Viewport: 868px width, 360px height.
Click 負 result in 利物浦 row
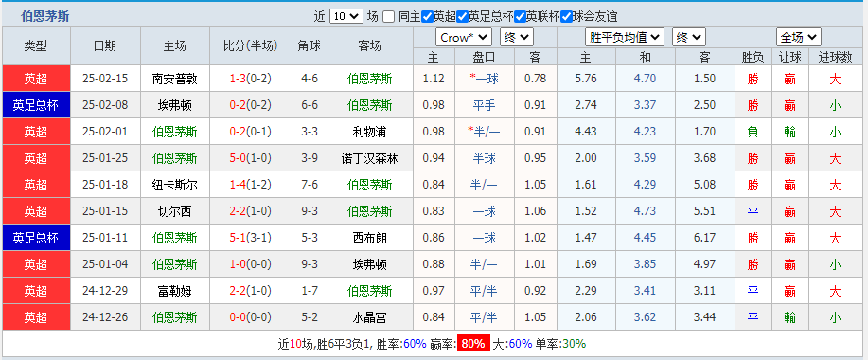pos(753,132)
